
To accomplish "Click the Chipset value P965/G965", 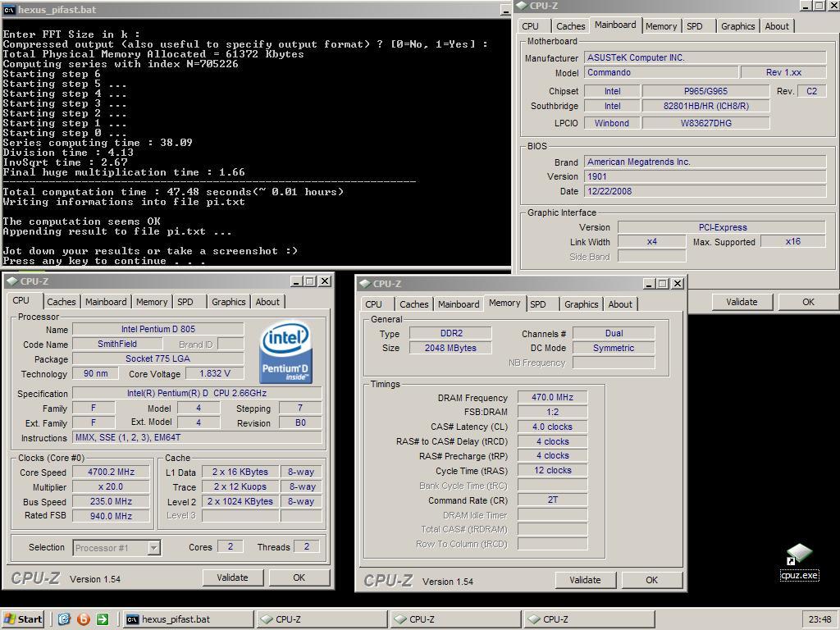I will point(705,91).
